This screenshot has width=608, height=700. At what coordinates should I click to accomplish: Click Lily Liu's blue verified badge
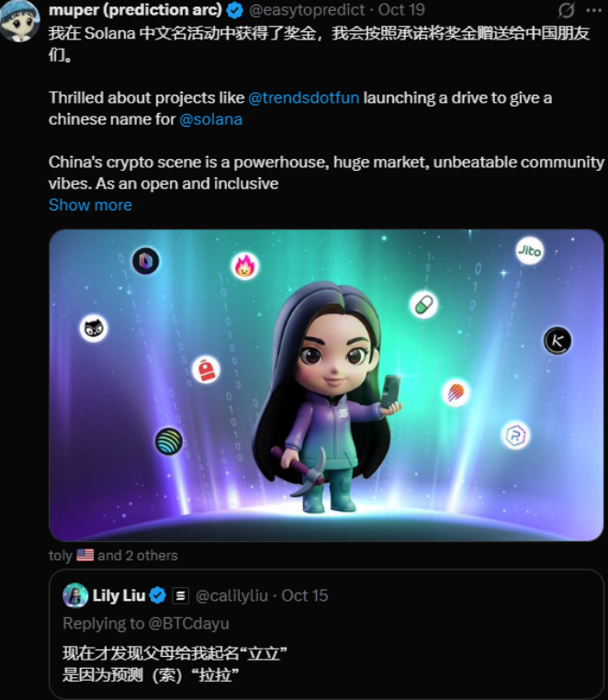pos(158,595)
